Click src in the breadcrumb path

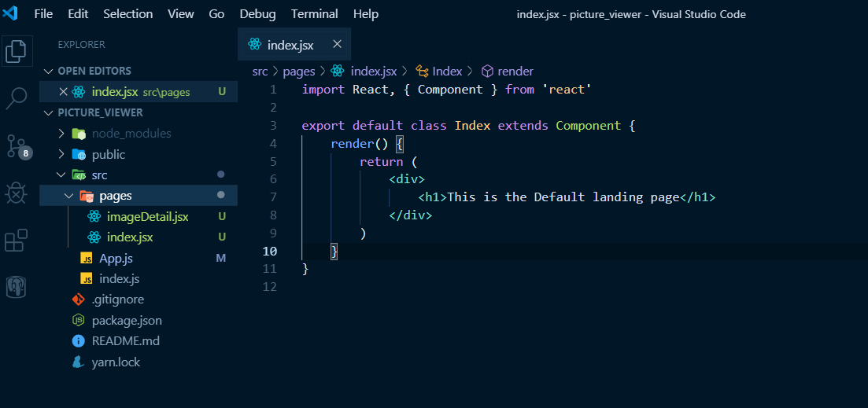point(260,71)
